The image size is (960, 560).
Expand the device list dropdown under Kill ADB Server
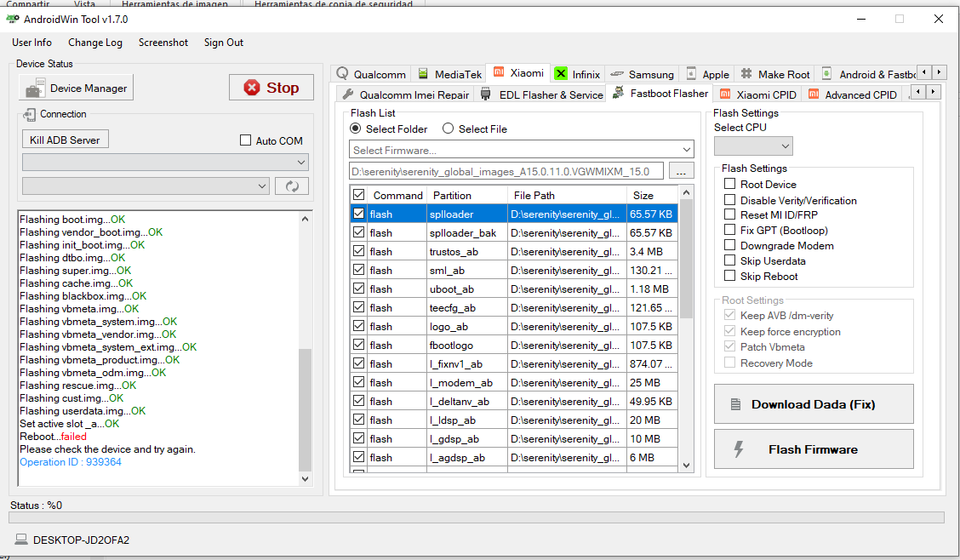[x=165, y=163]
